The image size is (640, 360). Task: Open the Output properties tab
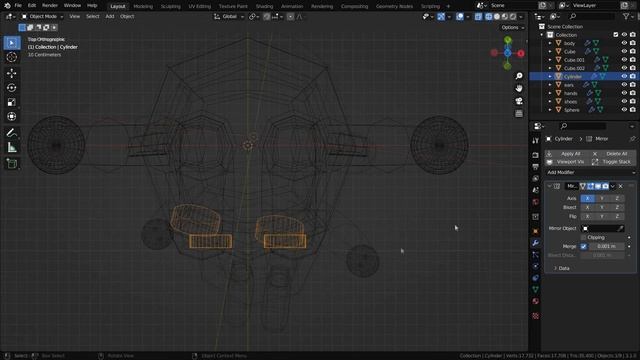tap(536, 167)
